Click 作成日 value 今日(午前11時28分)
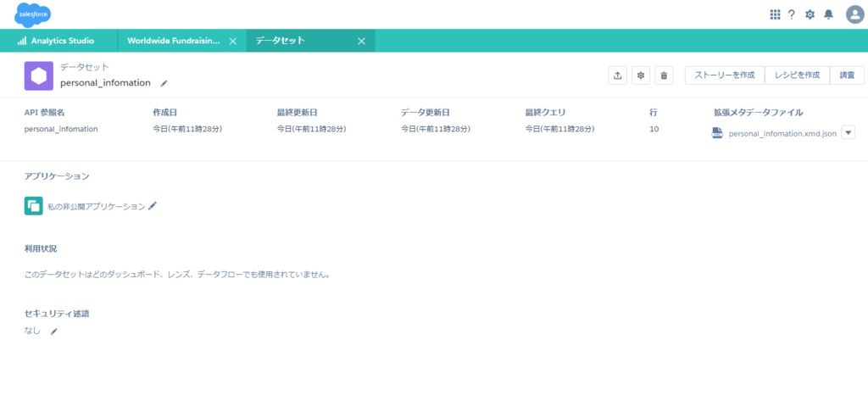 pyautogui.click(x=187, y=129)
